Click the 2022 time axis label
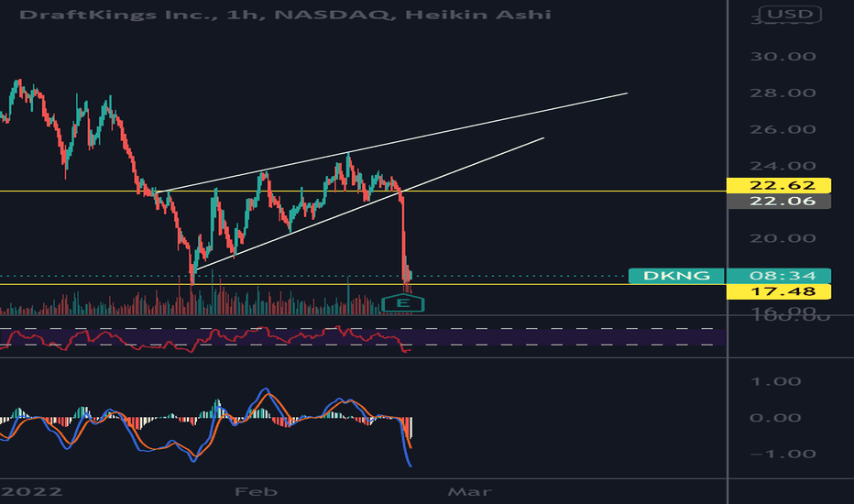 31,492
